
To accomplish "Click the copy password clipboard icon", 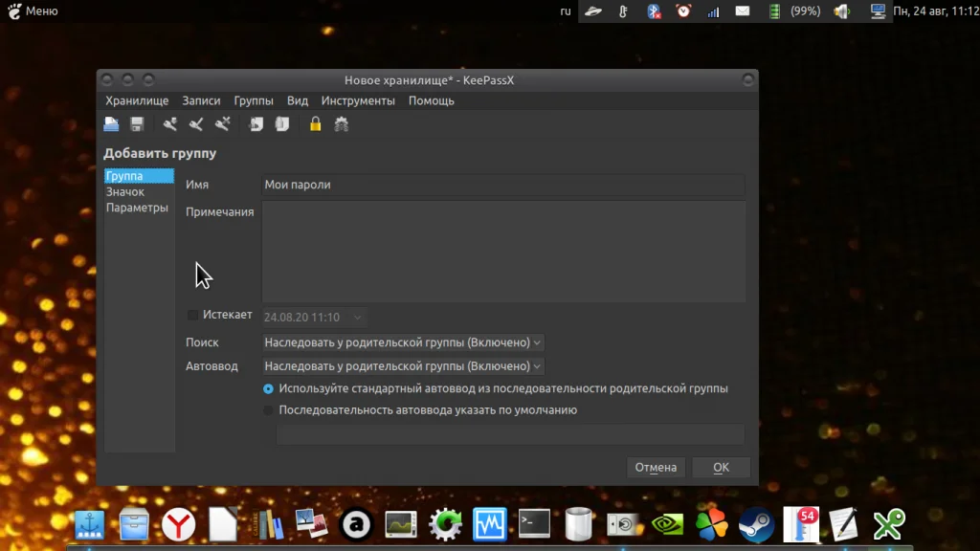I will [281, 124].
